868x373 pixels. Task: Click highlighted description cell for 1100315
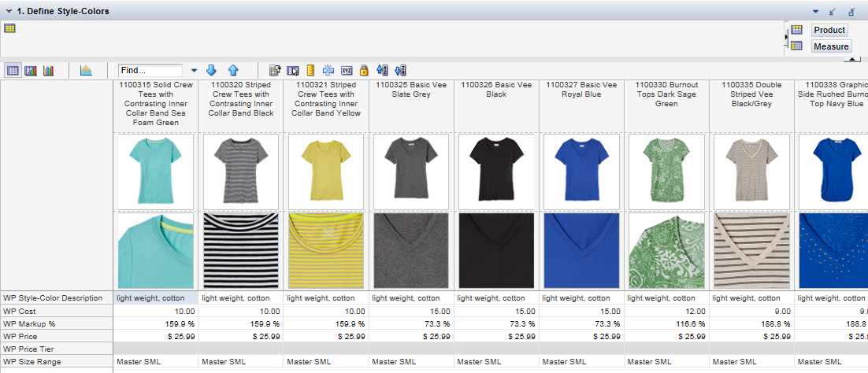155,297
